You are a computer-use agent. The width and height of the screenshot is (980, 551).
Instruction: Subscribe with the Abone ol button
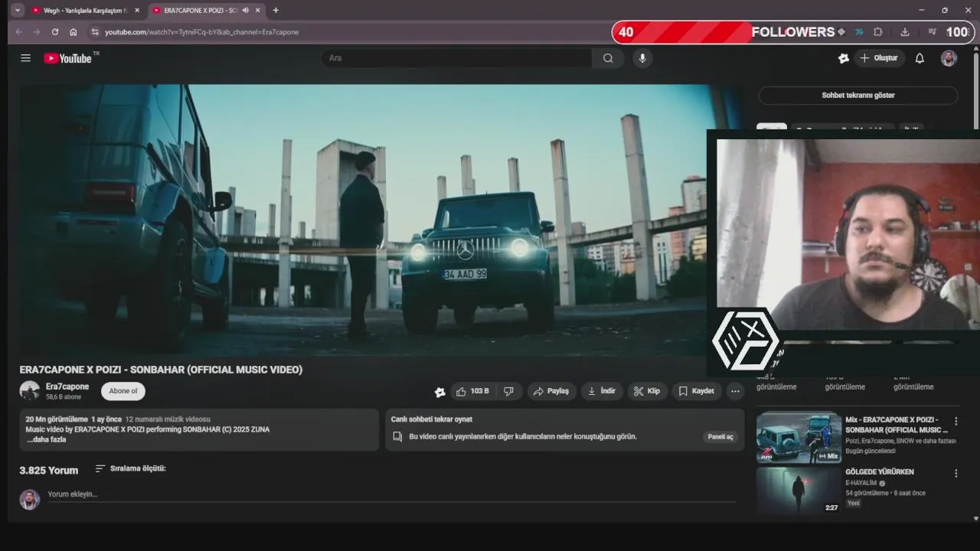123,391
